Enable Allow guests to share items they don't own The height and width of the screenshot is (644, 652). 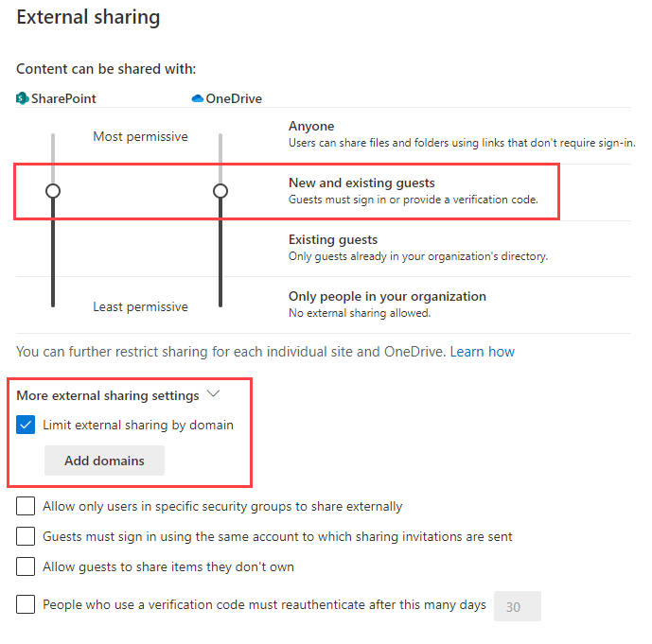coord(26,567)
